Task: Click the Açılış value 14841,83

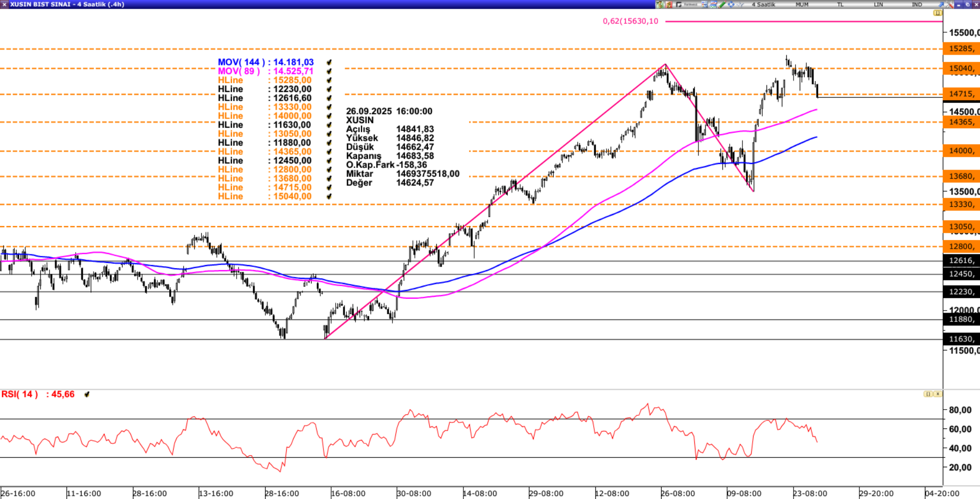Action: tap(415, 129)
